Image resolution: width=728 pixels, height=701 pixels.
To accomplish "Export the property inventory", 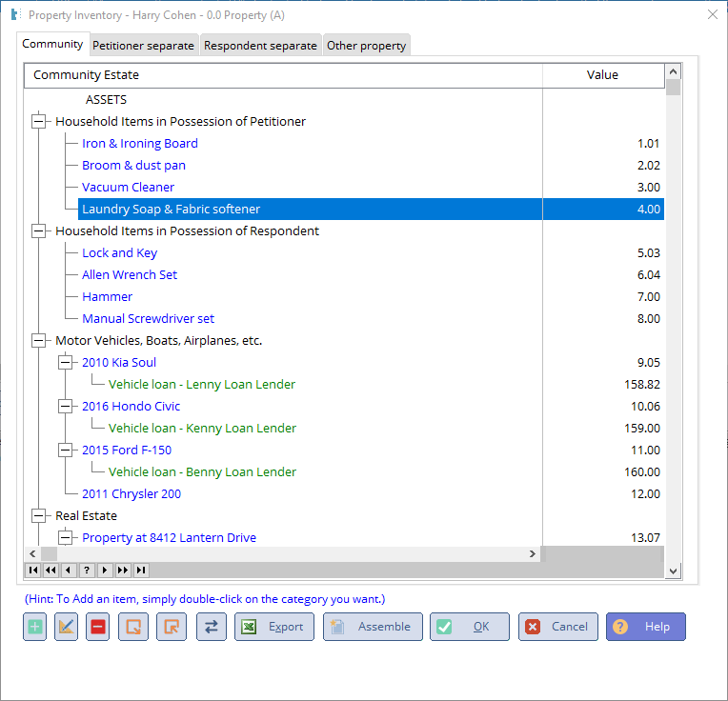I will [x=274, y=627].
